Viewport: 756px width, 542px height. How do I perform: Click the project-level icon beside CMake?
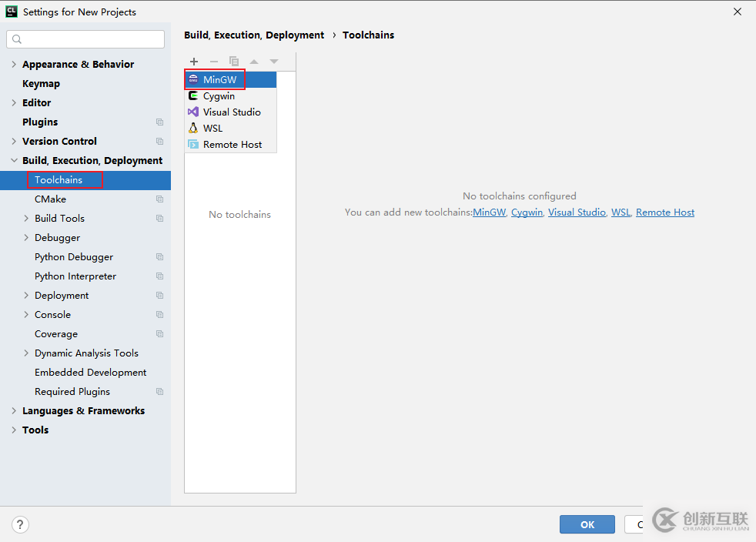(159, 199)
